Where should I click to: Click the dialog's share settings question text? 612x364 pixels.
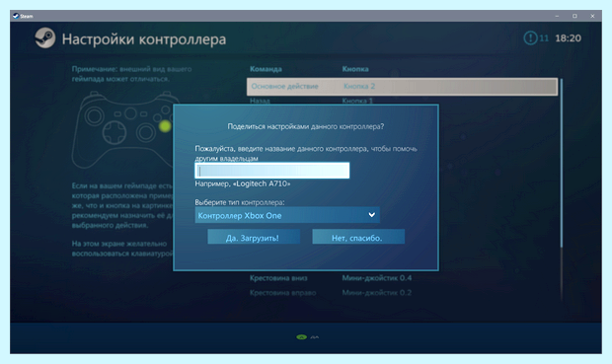tap(306, 126)
